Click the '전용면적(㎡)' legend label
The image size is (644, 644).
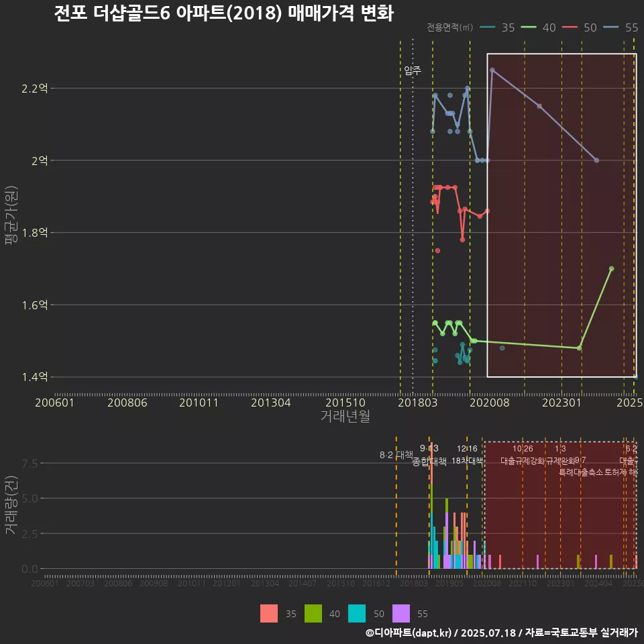[449, 28]
